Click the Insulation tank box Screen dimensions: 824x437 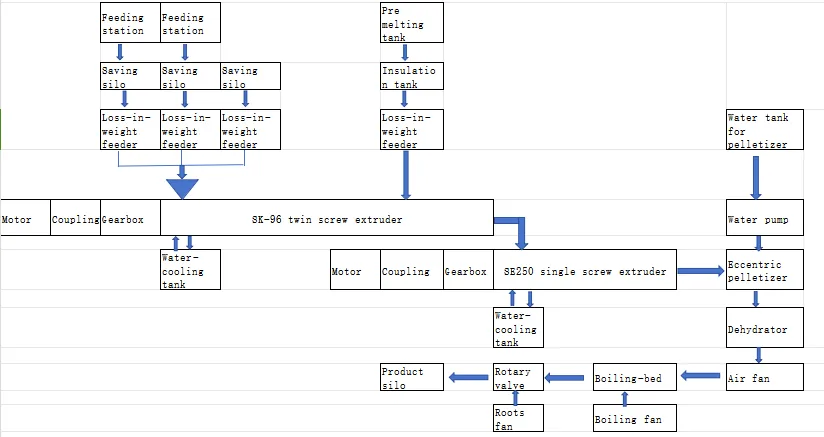[412, 76]
